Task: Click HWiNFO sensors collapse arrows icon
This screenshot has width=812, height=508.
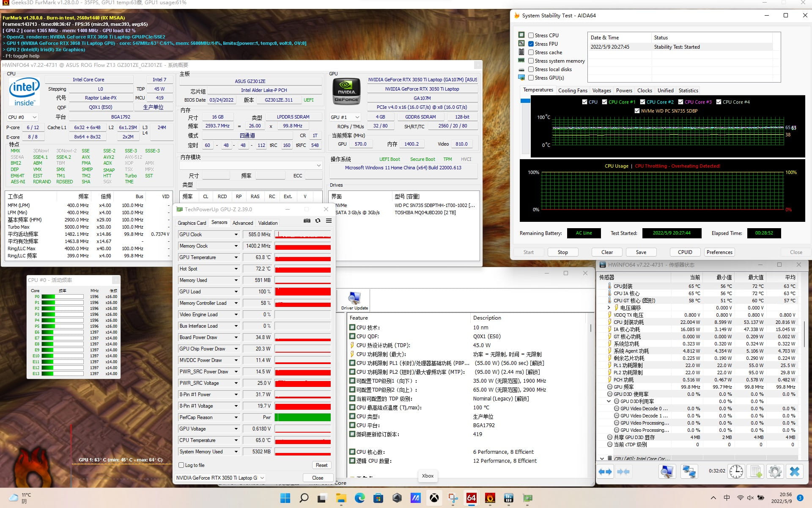Action: [623, 472]
